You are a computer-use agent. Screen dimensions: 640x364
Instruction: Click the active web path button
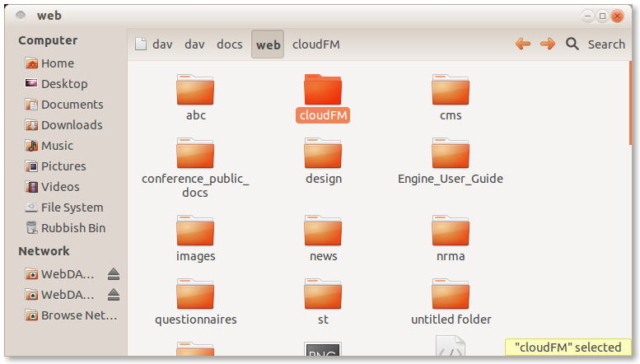(x=268, y=44)
